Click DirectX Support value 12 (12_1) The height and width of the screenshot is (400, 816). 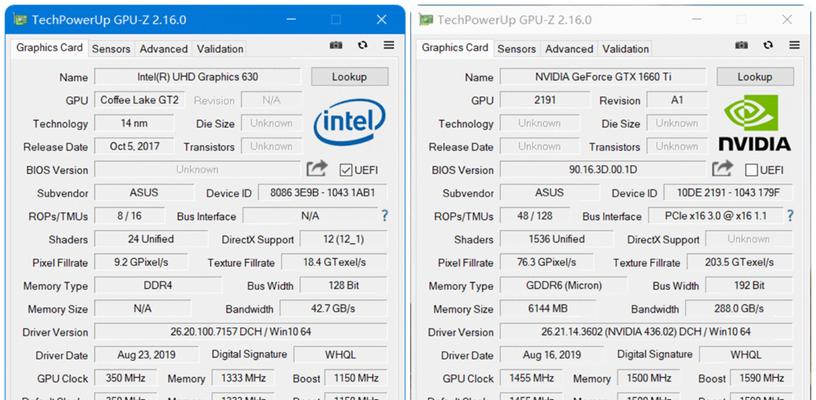click(343, 239)
